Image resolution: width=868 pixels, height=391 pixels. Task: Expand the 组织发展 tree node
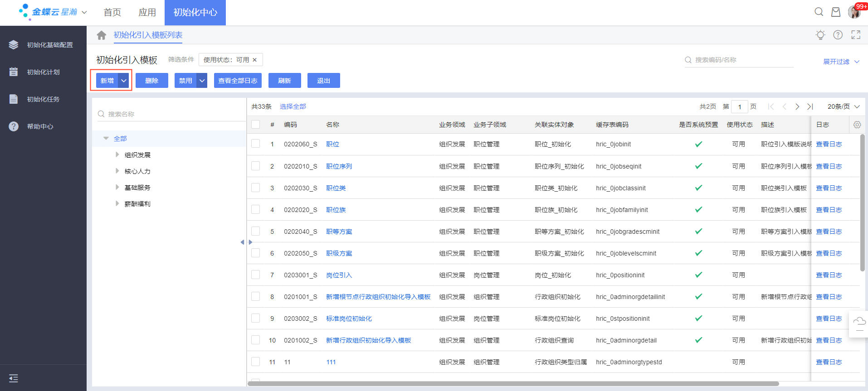click(x=117, y=155)
